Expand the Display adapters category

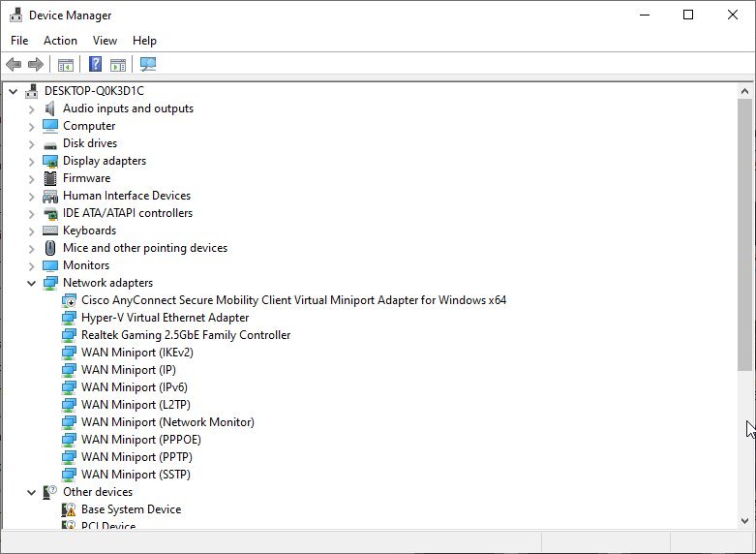[31, 161]
